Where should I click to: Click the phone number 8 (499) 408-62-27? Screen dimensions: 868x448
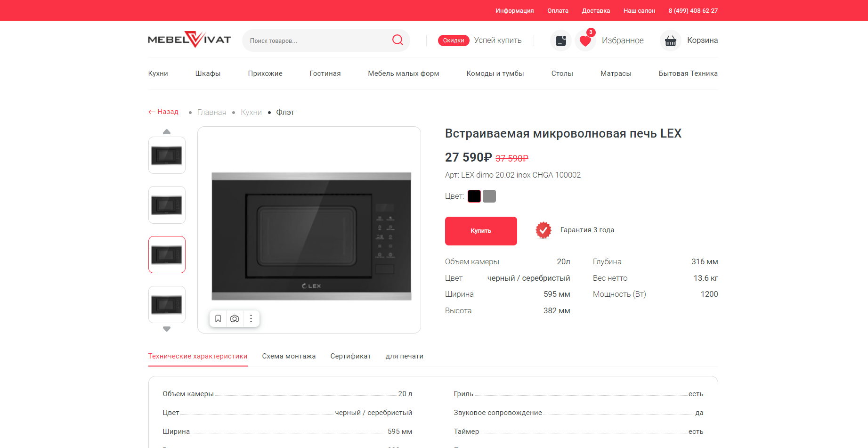(693, 10)
